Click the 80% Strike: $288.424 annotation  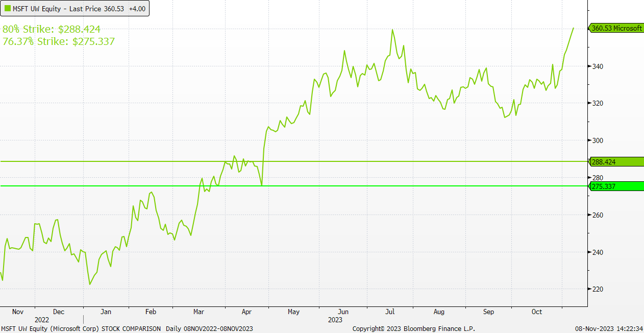(x=52, y=29)
